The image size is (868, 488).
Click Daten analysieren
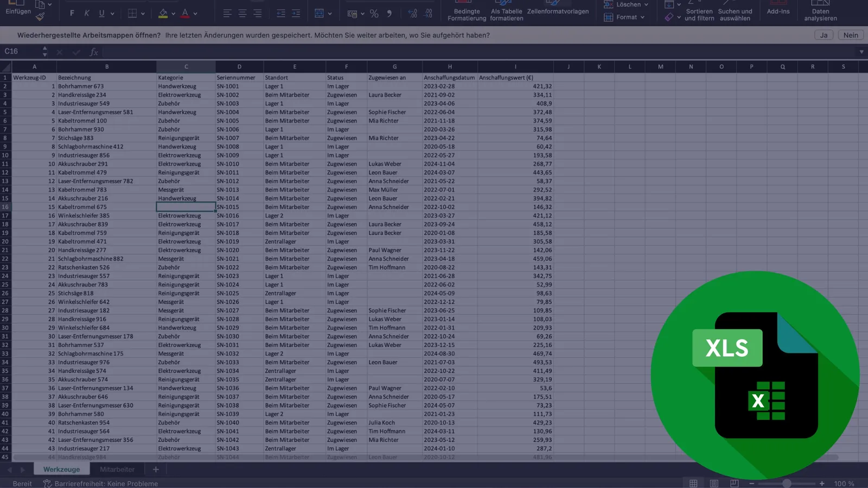coord(820,11)
